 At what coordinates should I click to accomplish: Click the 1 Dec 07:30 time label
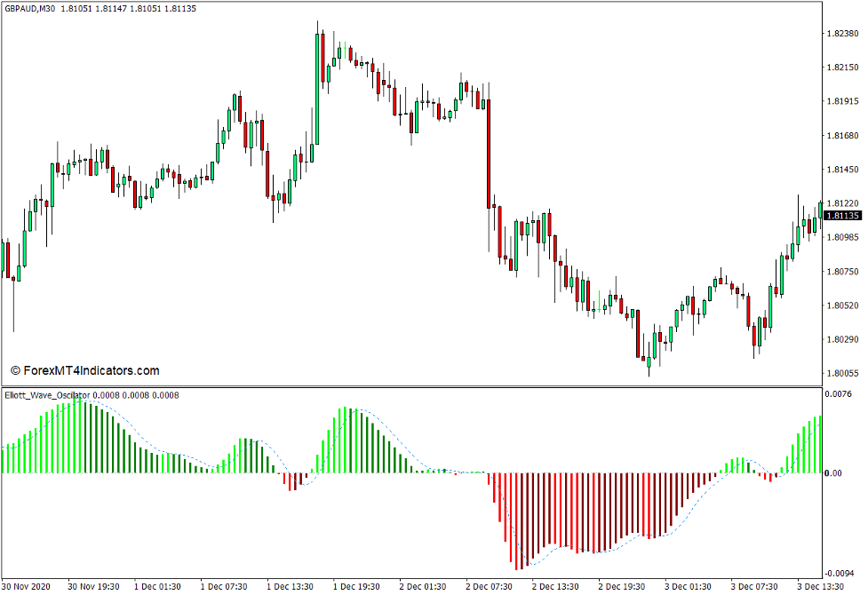(x=225, y=587)
